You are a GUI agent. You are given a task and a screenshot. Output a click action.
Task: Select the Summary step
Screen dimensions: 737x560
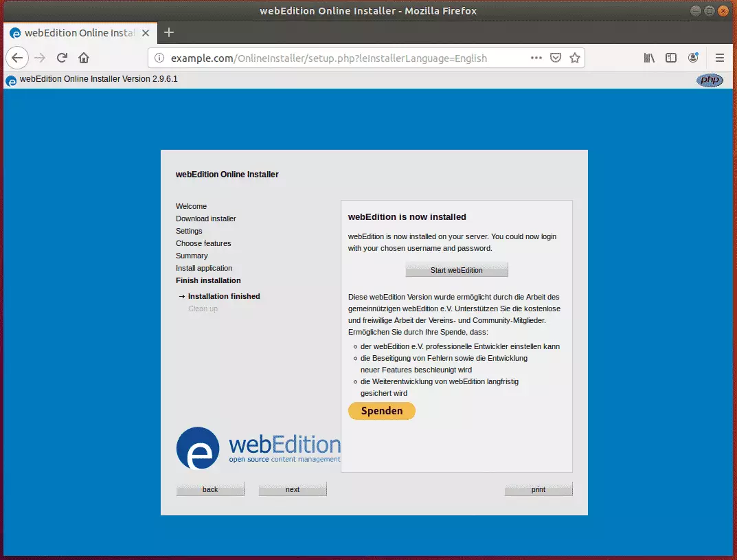coord(192,256)
